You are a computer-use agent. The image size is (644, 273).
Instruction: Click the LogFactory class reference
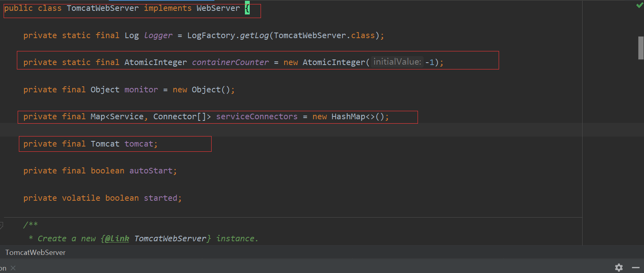[211, 35]
